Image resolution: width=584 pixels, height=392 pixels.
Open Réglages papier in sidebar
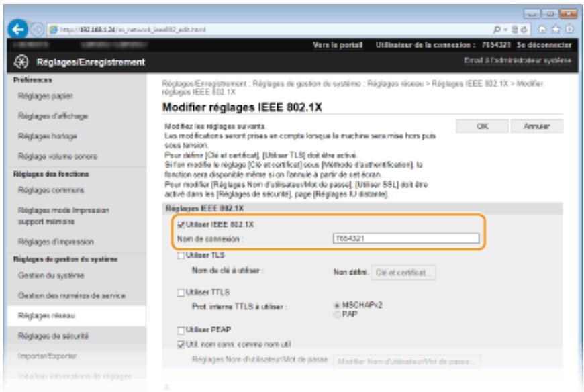tap(46, 96)
